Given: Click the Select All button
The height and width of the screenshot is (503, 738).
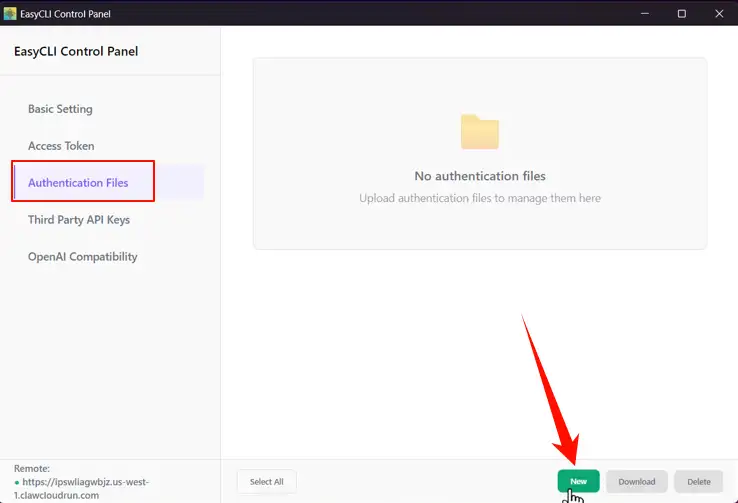Looking at the screenshot, I should [x=267, y=481].
